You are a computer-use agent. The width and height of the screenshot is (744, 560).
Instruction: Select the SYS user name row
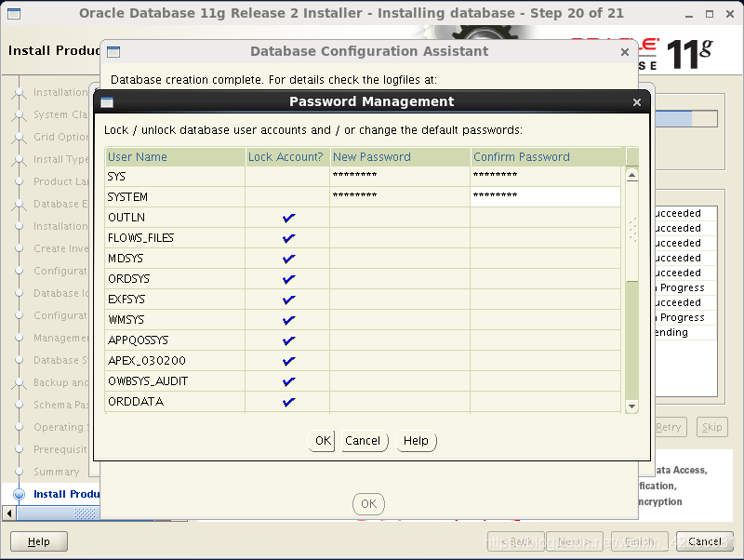click(x=175, y=177)
